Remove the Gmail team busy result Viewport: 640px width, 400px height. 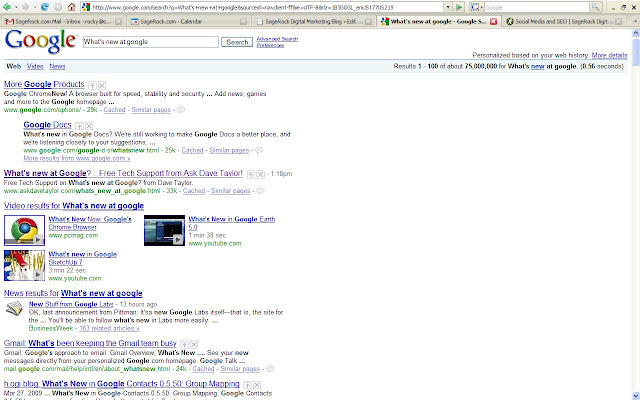[x=194, y=344]
